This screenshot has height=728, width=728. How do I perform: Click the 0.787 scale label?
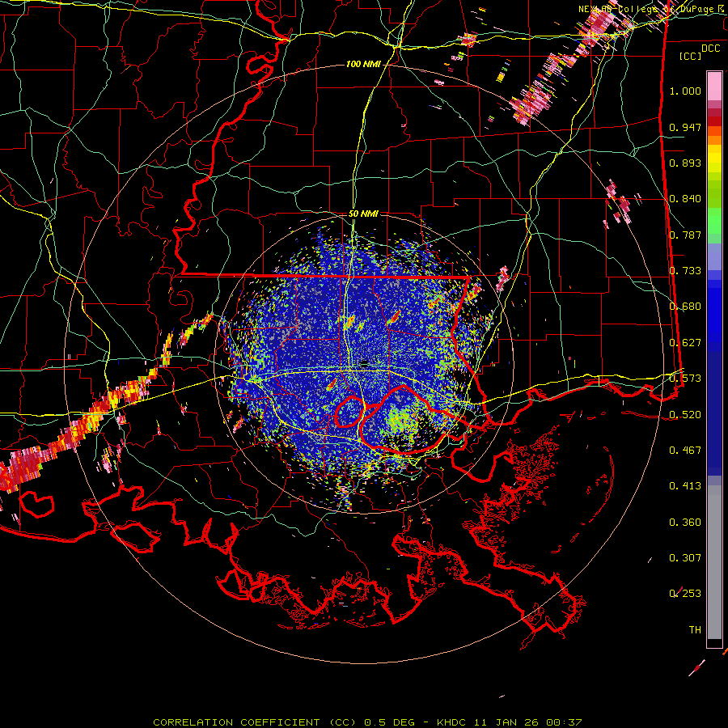(x=685, y=235)
